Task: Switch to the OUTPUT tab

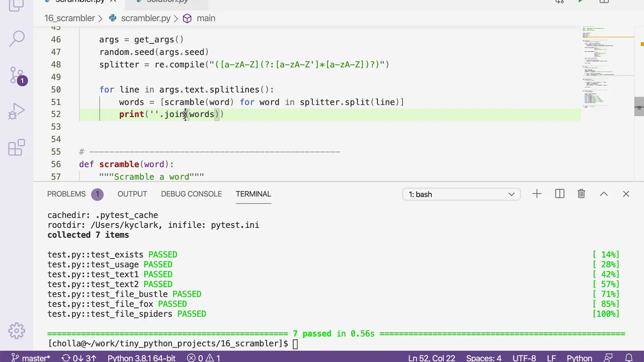Action: [x=132, y=194]
